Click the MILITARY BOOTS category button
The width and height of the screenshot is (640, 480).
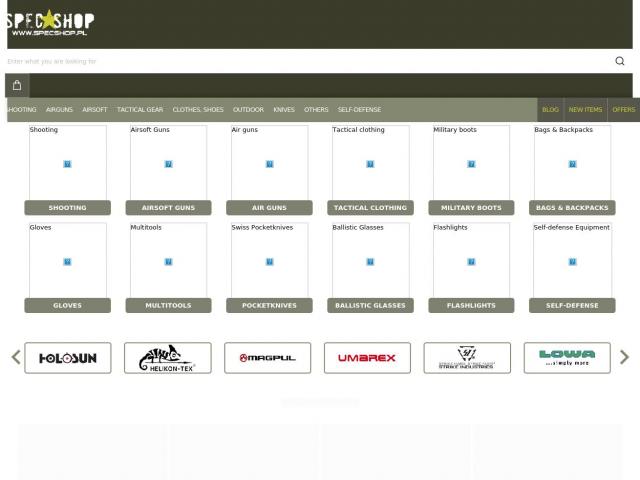(471, 207)
